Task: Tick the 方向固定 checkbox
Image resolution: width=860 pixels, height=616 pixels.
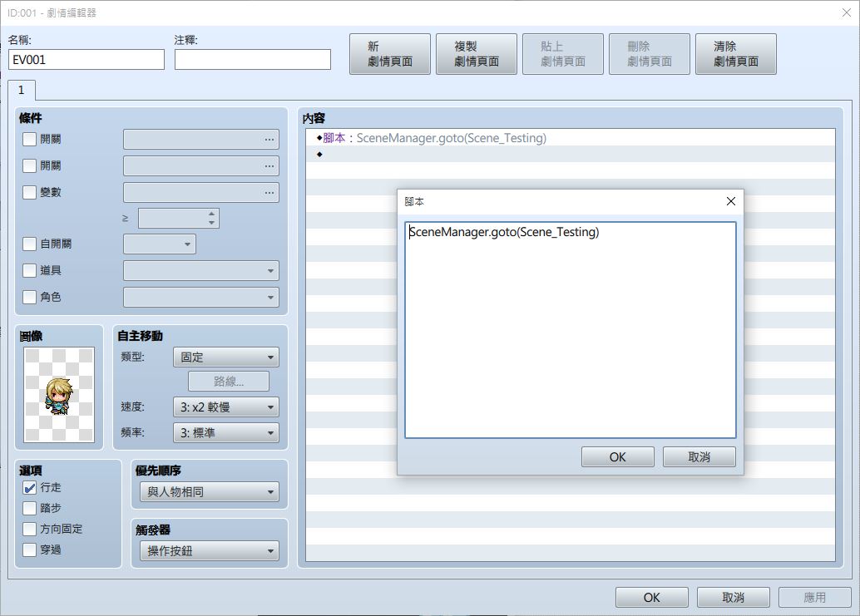Action: tap(30, 530)
